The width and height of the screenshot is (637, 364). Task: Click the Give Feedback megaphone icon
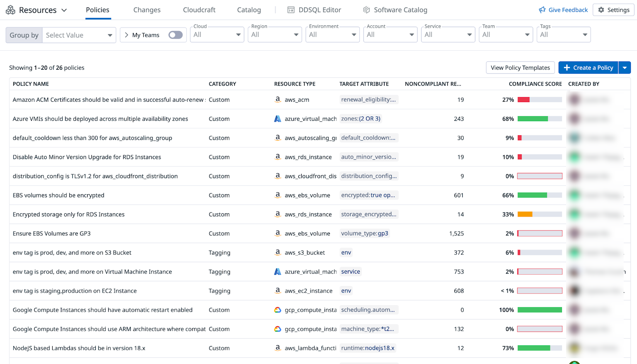(542, 10)
